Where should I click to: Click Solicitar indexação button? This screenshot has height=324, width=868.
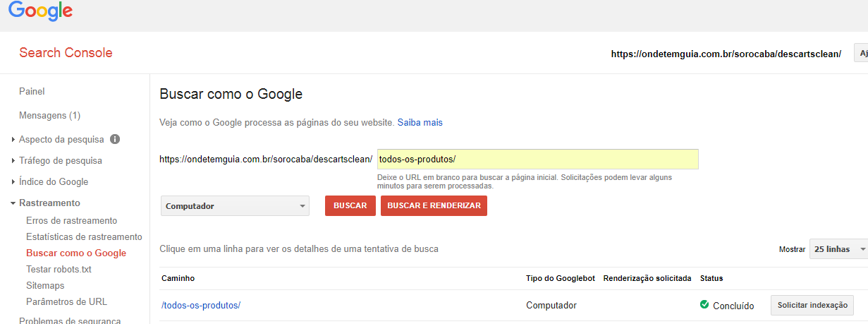point(812,305)
